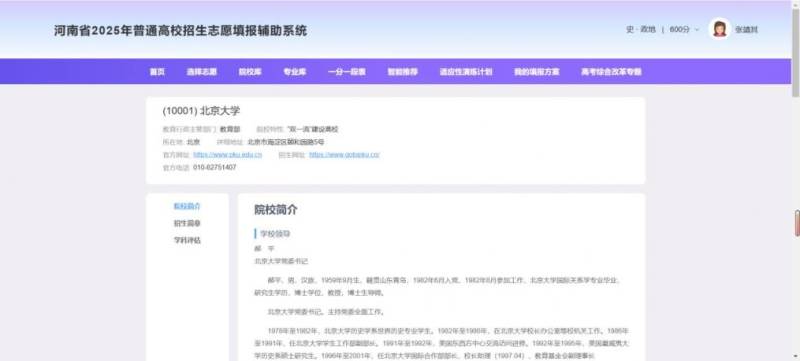Click the "双一流"建设高校 attribute text
Screen dimensions: 800x361
[x=313, y=129]
